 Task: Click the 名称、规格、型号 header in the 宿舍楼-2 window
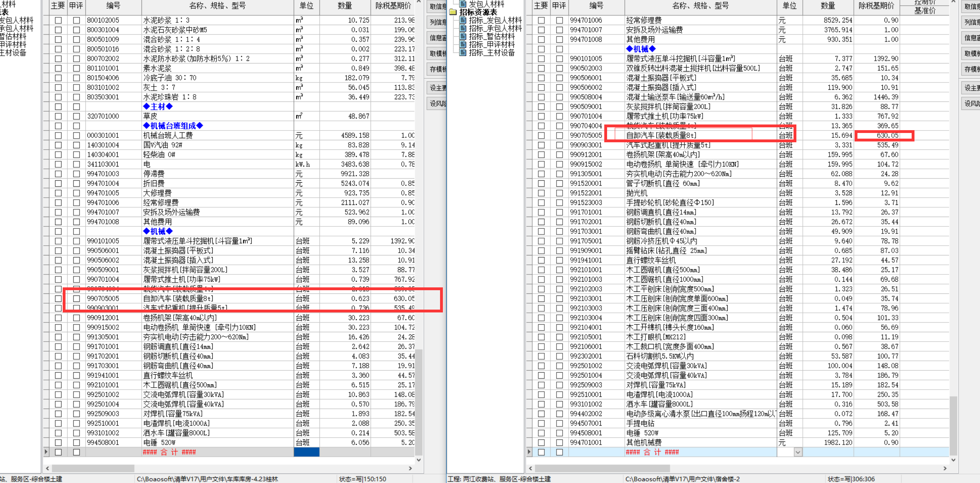pyautogui.click(x=701, y=6)
